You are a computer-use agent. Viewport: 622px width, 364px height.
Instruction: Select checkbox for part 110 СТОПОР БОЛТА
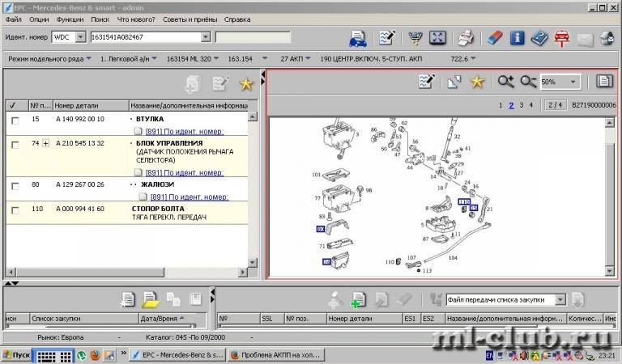(x=15, y=210)
